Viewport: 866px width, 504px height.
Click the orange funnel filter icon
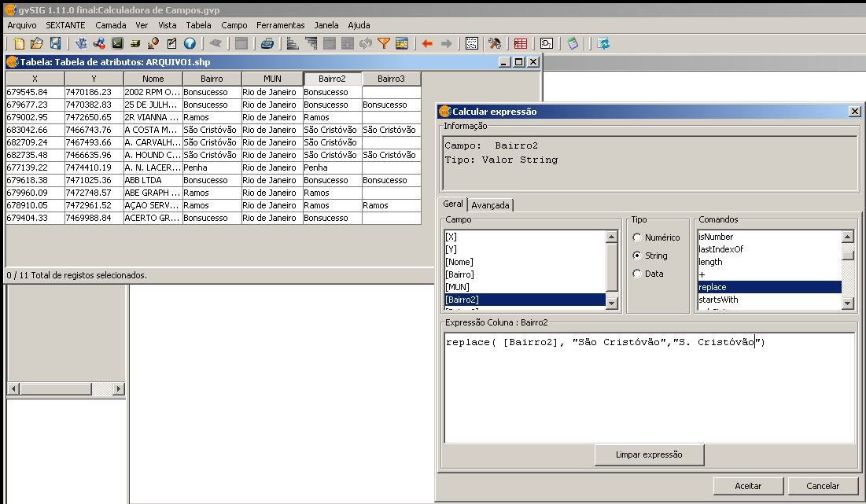[x=384, y=43]
